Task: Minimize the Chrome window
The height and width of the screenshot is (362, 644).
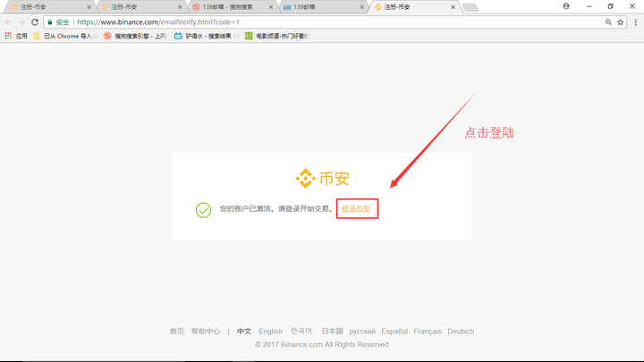Action: [589, 6]
